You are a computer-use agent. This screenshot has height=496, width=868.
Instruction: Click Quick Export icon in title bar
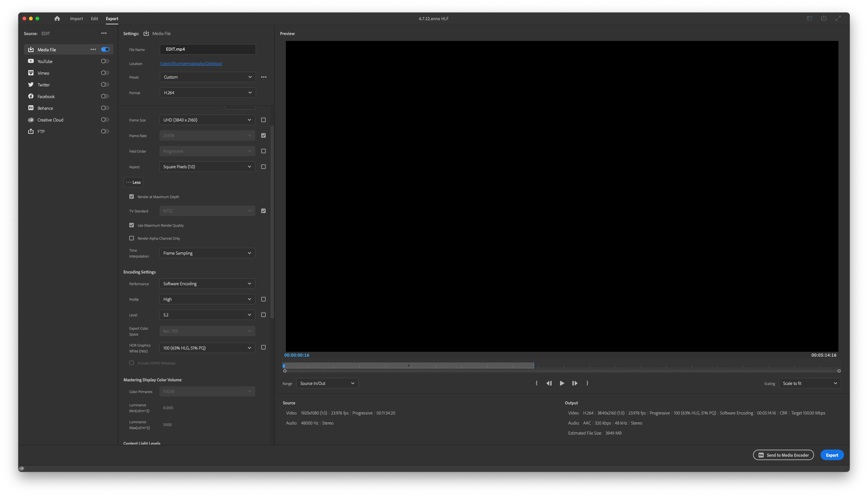point(824,19)
